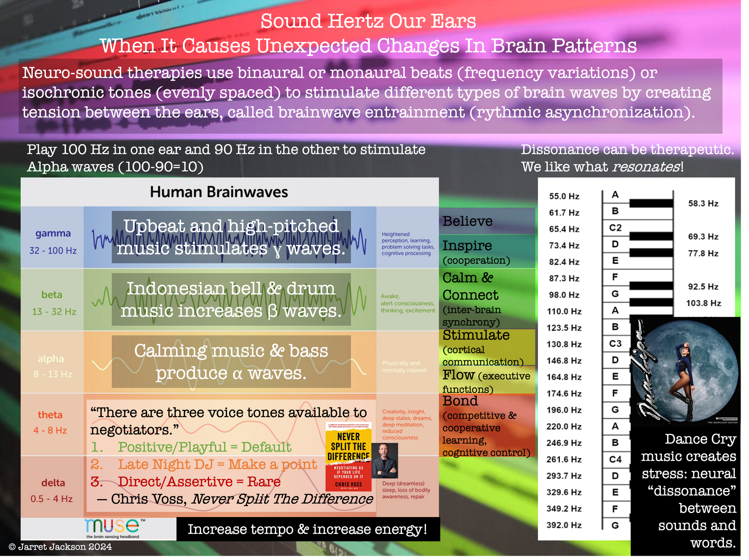
Task: Click the Jarret Jackson 2024 copyright text
Action: [x=60, y=547]
